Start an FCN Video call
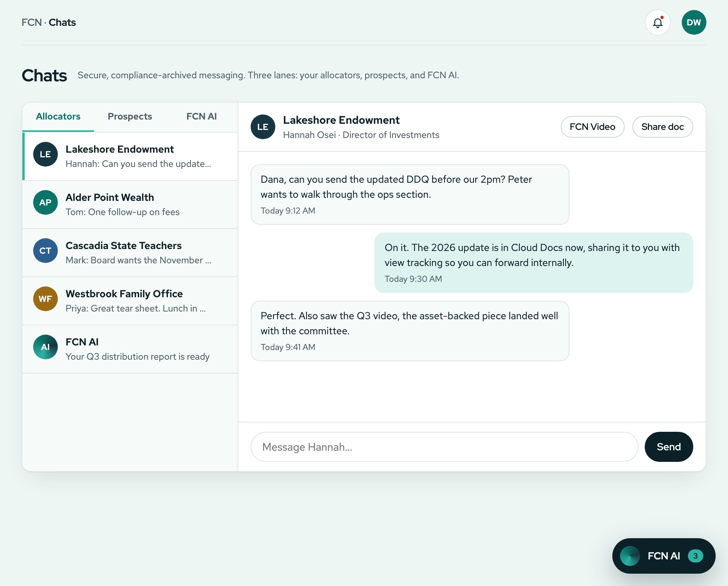 click(x=592, y=127)
